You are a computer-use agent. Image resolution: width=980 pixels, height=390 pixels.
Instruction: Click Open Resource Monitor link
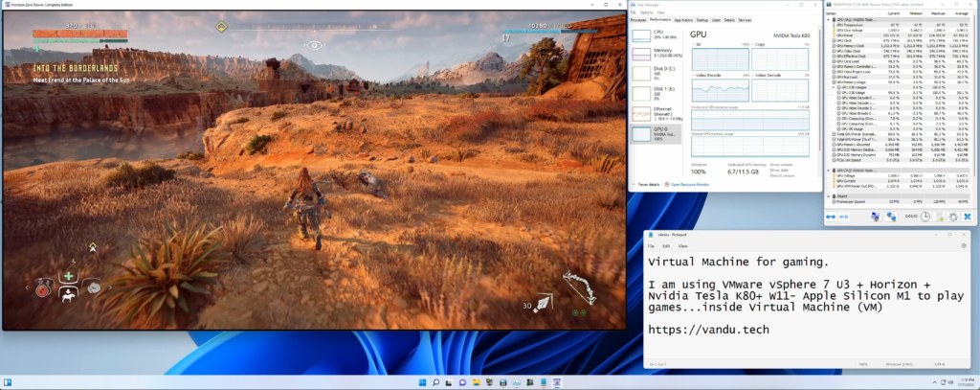689,185
